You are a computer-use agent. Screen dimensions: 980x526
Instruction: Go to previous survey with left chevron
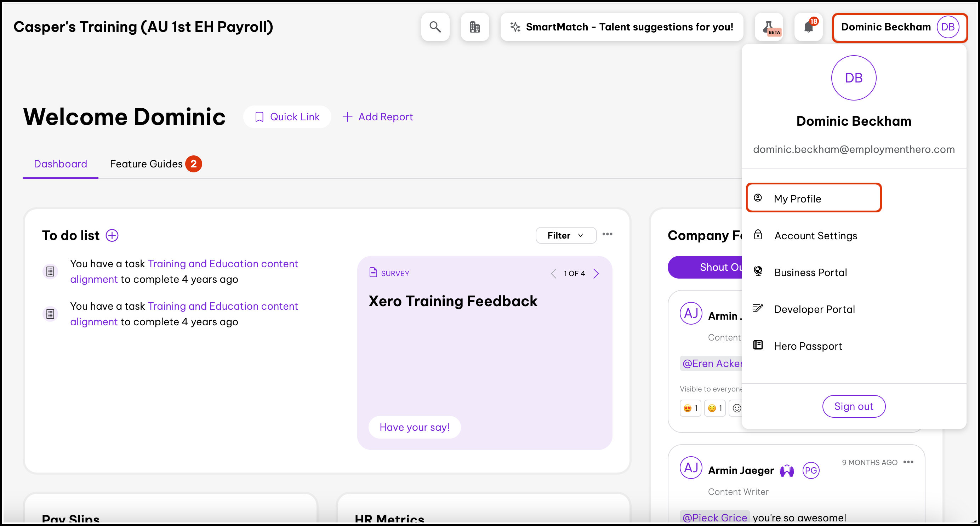click(x=553, y=274)
